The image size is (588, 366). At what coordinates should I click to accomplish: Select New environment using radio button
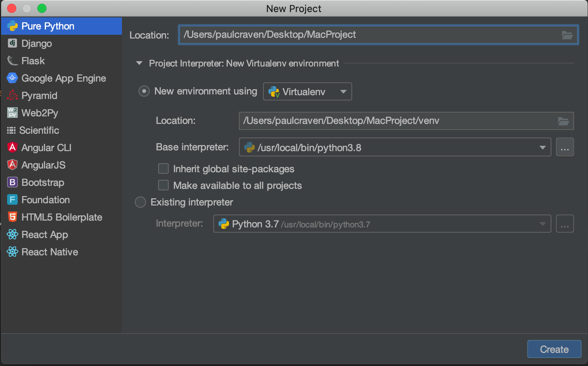click(x=144, y=91)
